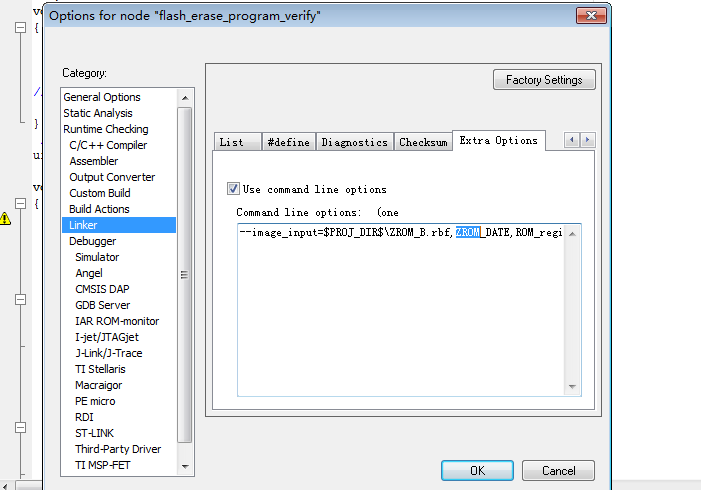Screen dimensions: 701x490
Task: Select General Options category
Action: [x=101, y=97]
